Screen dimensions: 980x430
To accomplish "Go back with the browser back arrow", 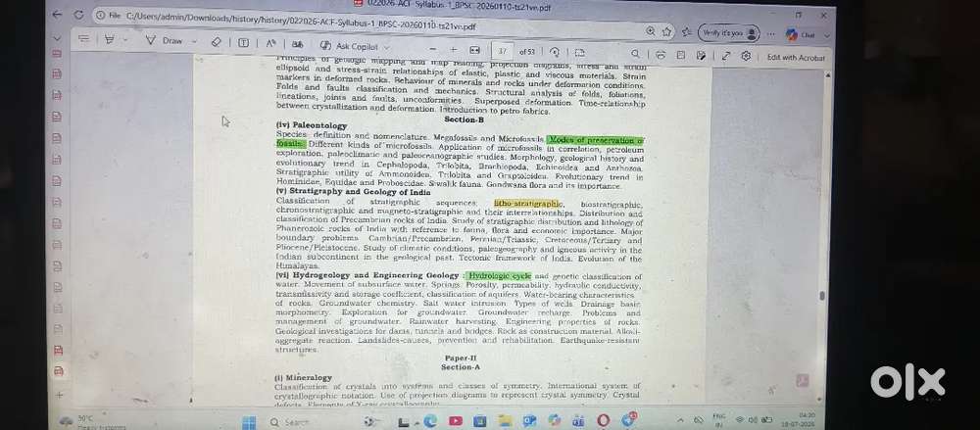I will coord(58,14).
